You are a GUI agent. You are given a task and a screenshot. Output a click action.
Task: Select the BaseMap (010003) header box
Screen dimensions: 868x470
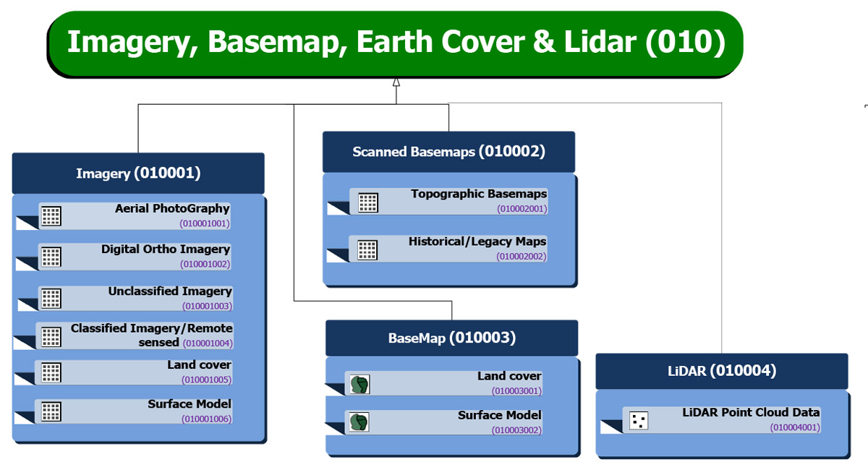click(x=451, y=338)
